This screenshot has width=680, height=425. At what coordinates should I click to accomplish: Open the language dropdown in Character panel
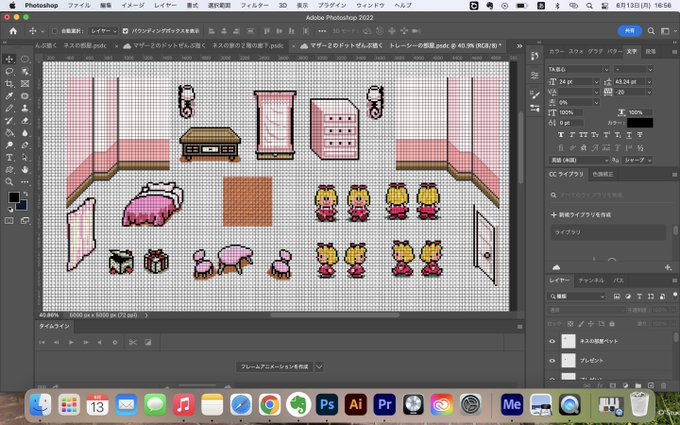point(579,160)
